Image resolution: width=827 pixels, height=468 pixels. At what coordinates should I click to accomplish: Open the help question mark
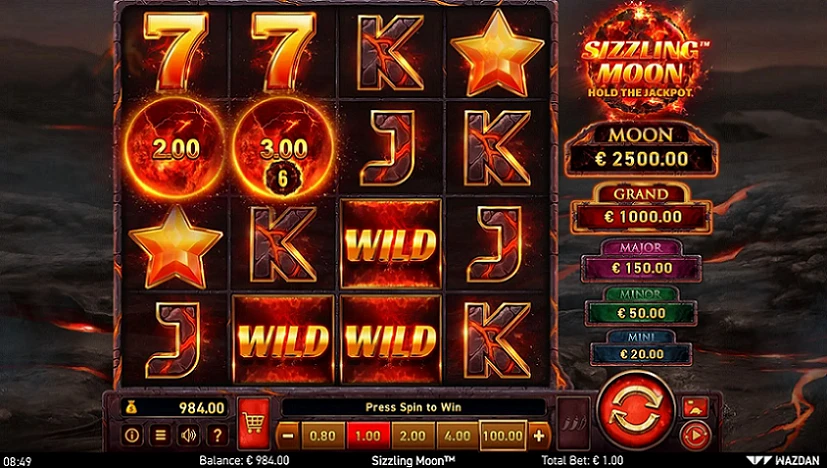point(217,435)
